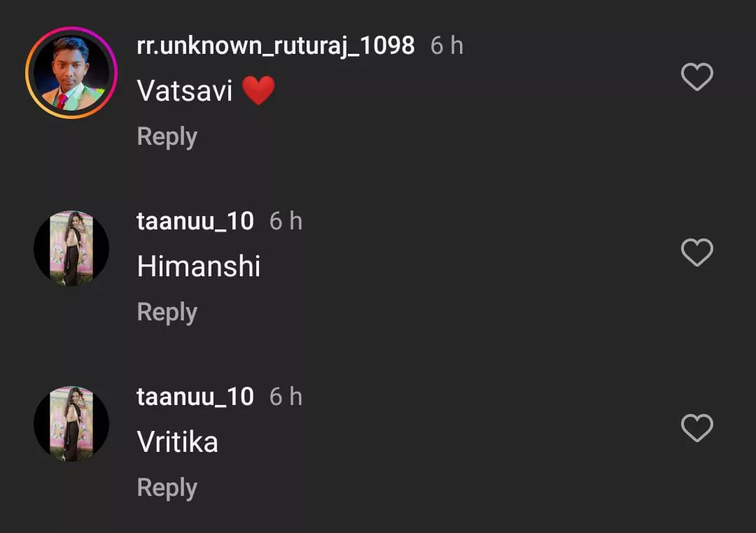Tap taanuu_10's avatar next to Vritika comment
The width and height of the screenshot is (756, 533).
[x=71, y=424]
